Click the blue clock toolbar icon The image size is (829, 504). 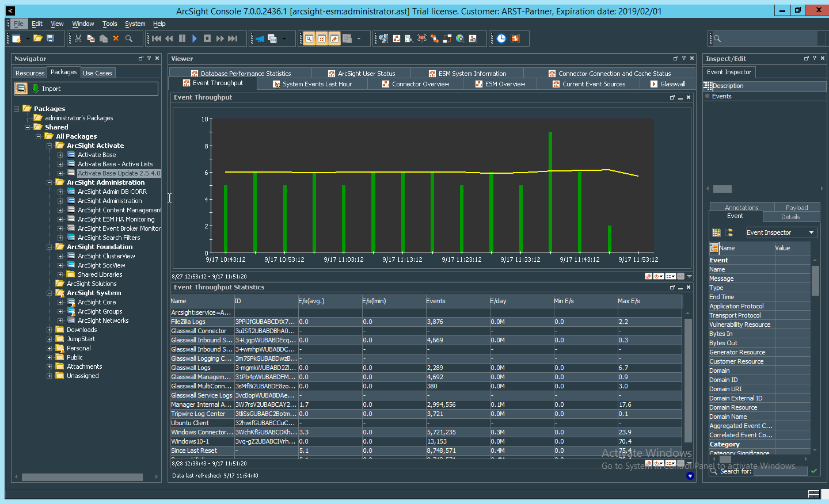click(501, 39)
